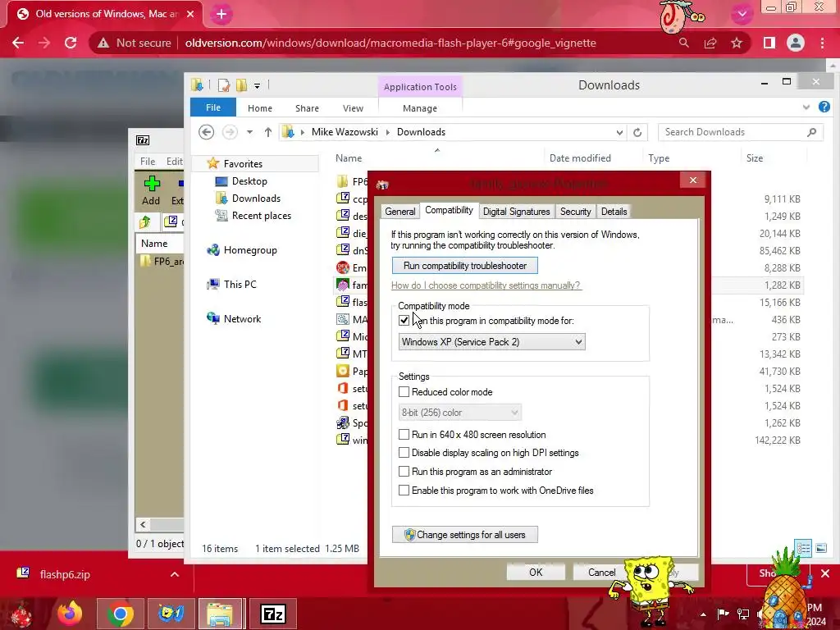Click the Search Downloads field
840x630 pixels.
click(x=741, y=132)
